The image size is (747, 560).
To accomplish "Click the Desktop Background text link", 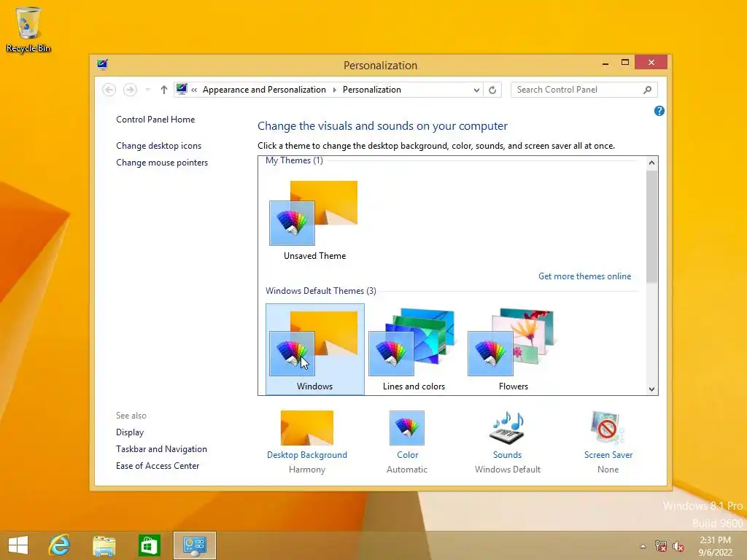I will click(x=307, y=455).
